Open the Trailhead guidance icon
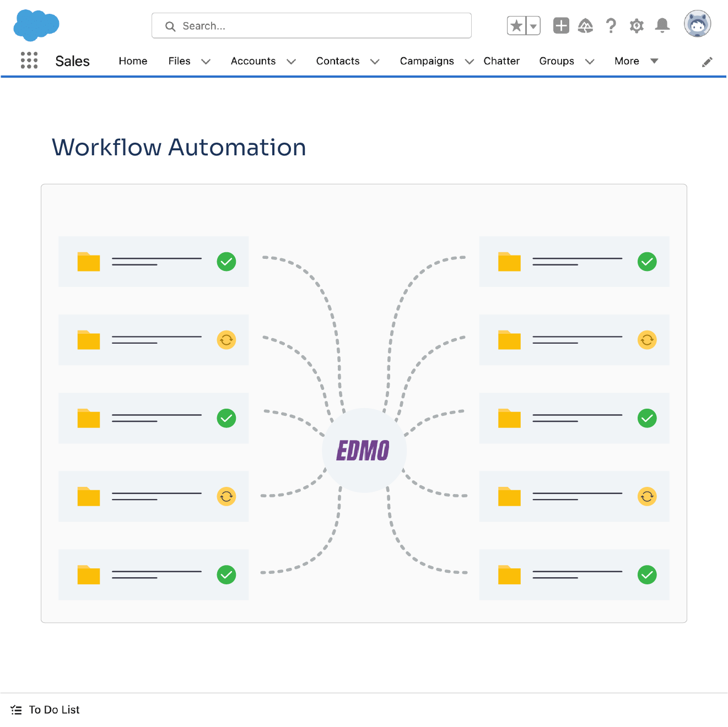 [585, 26]
